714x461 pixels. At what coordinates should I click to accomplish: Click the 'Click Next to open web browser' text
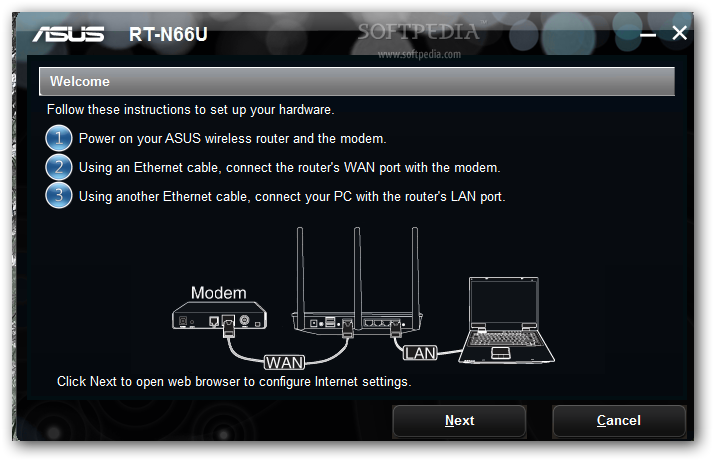point(234,382)
